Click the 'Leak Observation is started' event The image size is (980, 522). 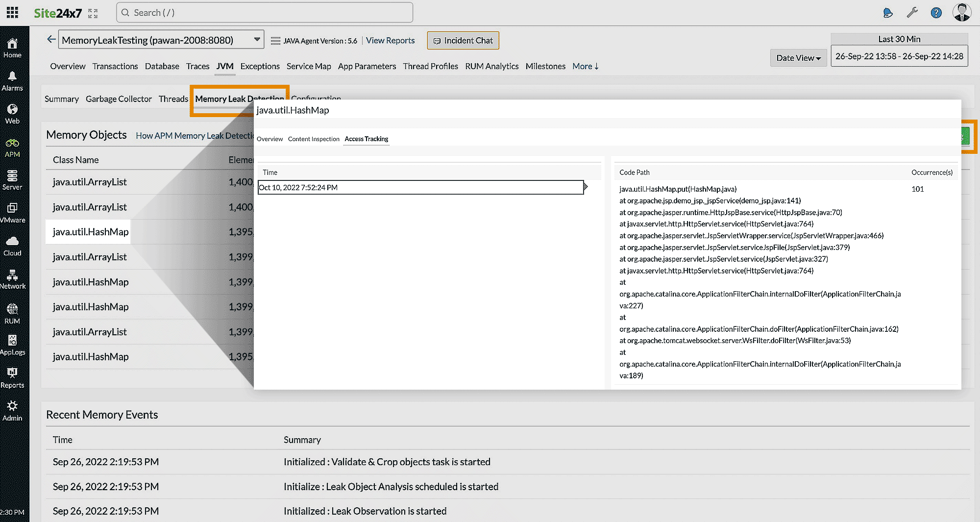point(365,511)
